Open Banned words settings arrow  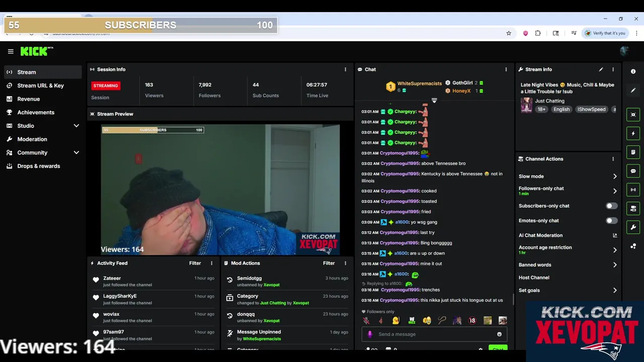pos(615,265)
